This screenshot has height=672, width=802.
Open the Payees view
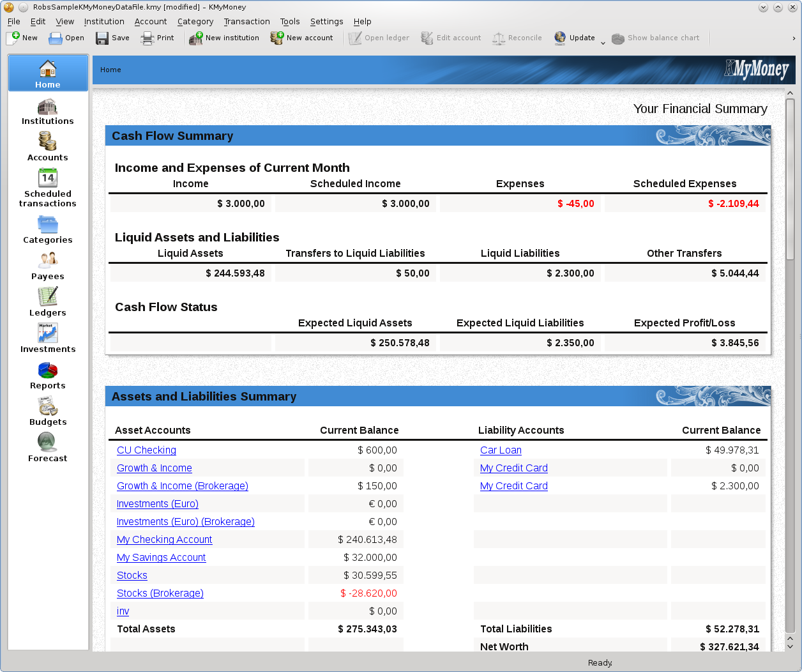tap(47, 266)
